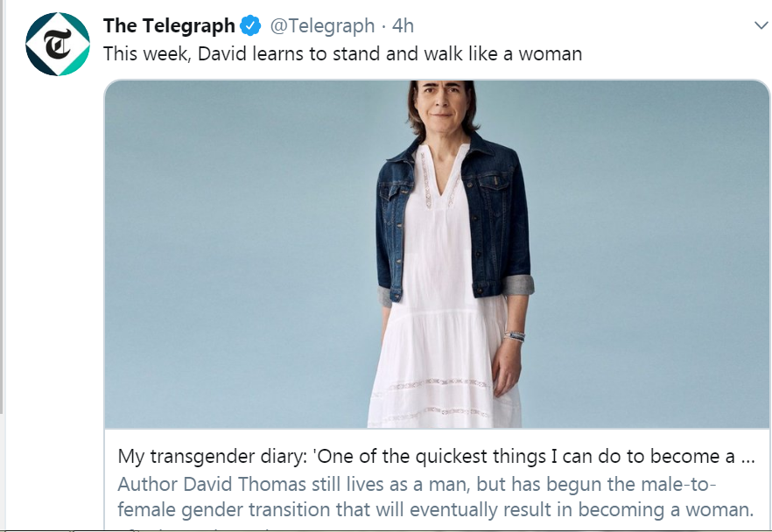
Task: Click the bracelet on the wrist in photo
Action: click(514, 335)
